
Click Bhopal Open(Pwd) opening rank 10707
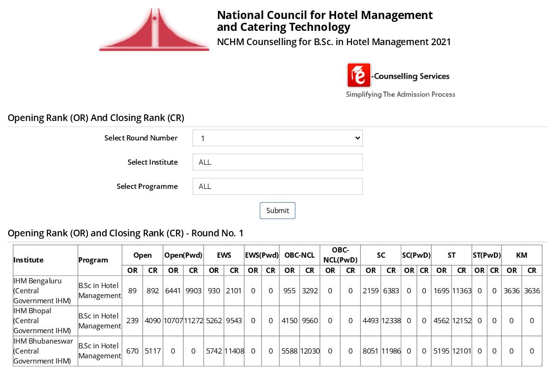[173, 321]
